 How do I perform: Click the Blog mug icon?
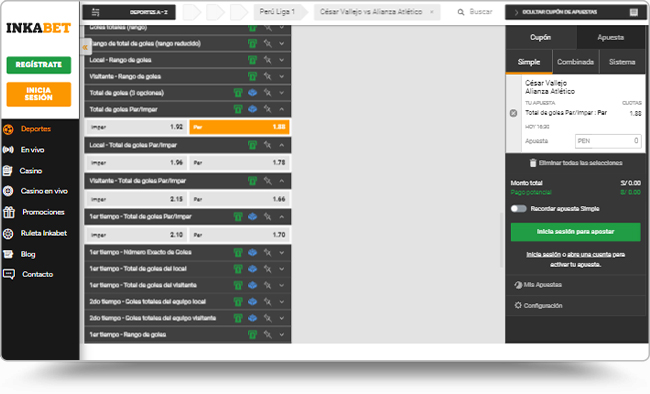point(8,254)
